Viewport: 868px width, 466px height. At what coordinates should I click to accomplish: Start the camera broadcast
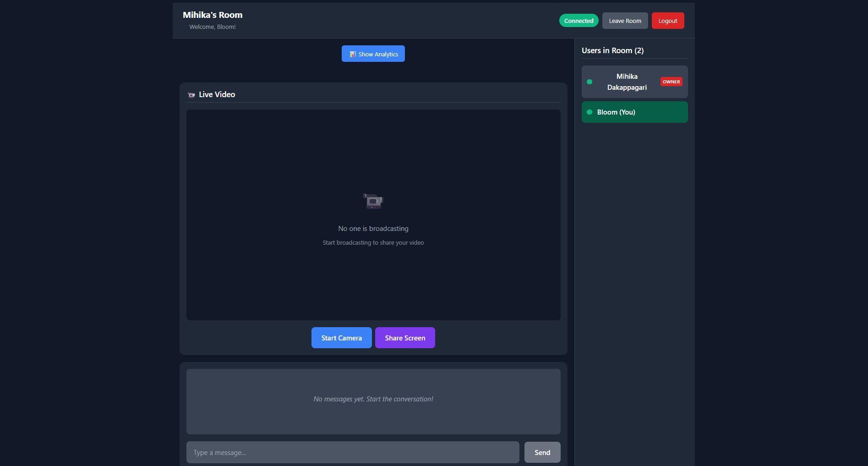[341, 338]
